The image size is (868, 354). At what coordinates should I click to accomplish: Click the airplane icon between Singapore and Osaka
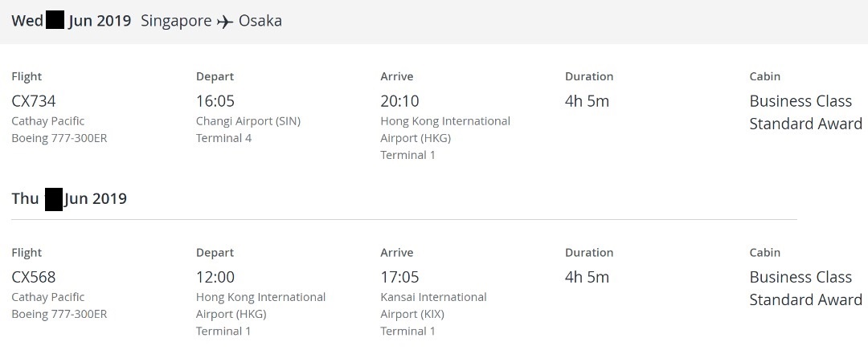[225, 22]
